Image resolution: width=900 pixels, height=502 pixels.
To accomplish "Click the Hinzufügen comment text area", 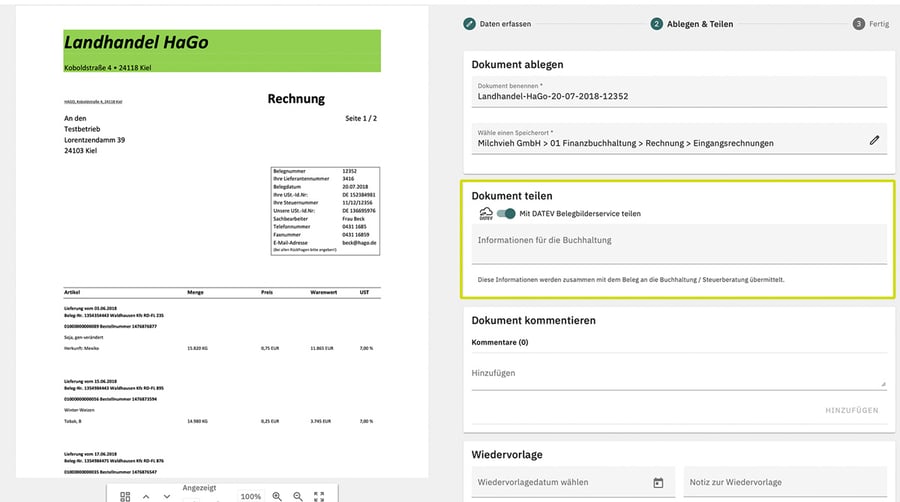I will coord(679,375).
